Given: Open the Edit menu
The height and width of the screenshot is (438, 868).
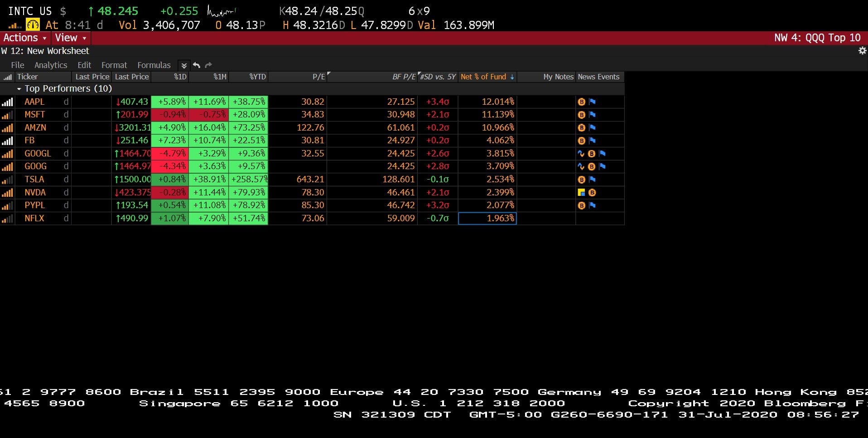Looking at the screenshot, I should pos(84,65).
